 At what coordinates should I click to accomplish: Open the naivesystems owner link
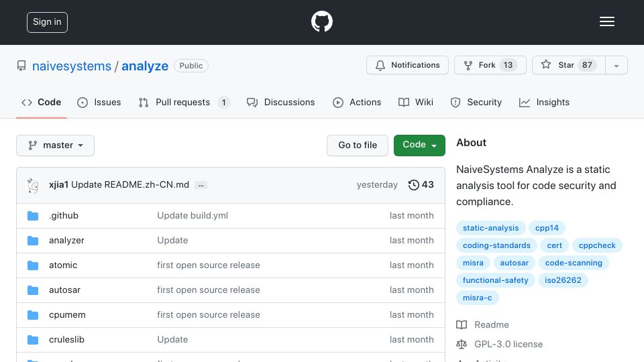pos(72,66)
